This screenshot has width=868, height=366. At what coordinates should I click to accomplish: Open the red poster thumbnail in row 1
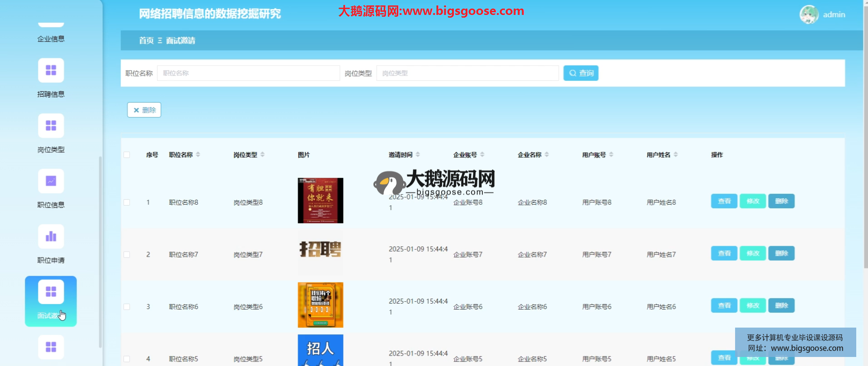(x=320, y=201)
